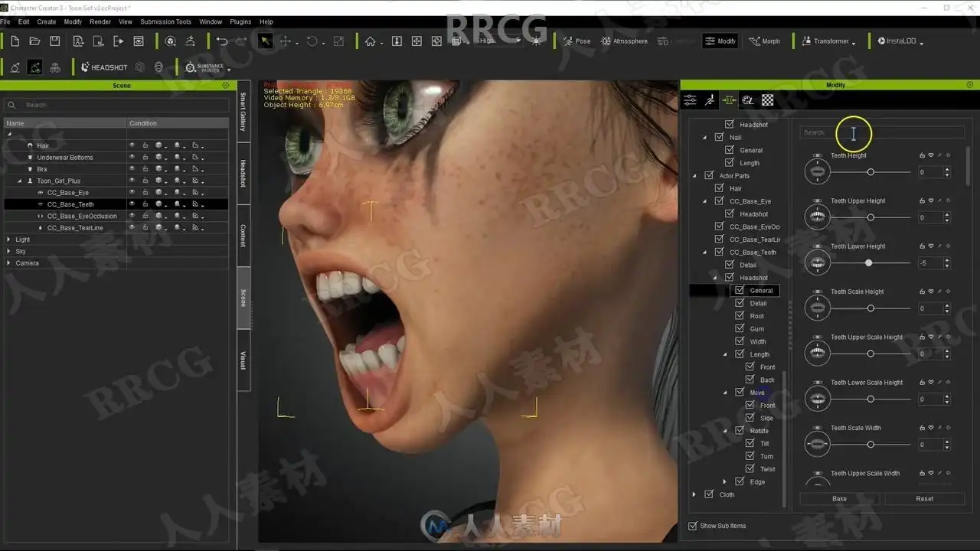Open a project with the folder icon

pos(34,41)
